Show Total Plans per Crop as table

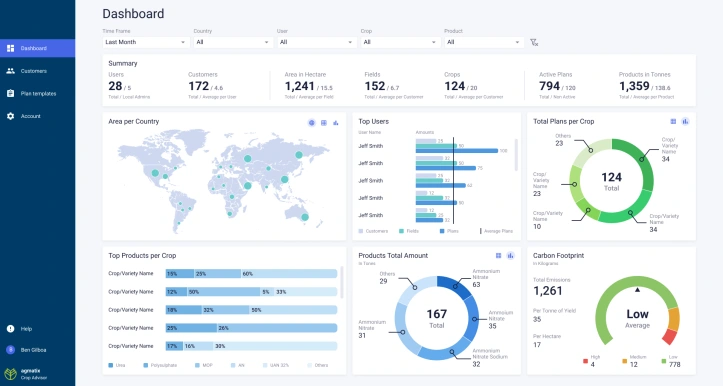pos(673,121)
